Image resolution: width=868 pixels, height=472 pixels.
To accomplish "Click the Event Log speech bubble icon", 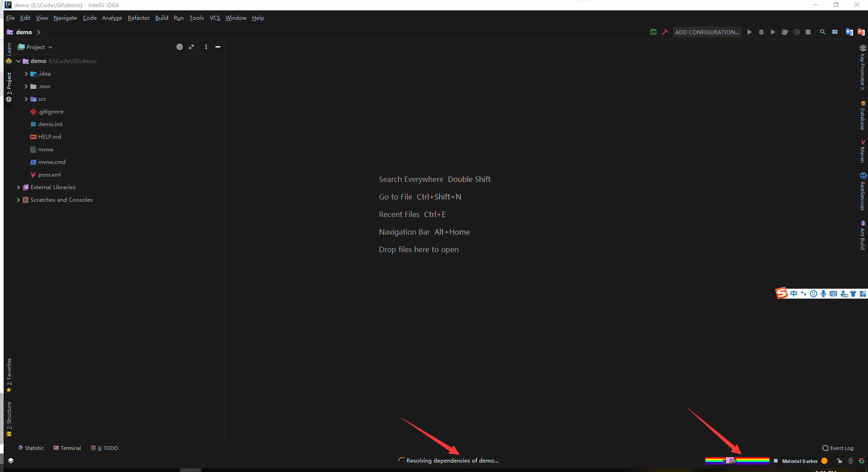I will click(826, 448).
